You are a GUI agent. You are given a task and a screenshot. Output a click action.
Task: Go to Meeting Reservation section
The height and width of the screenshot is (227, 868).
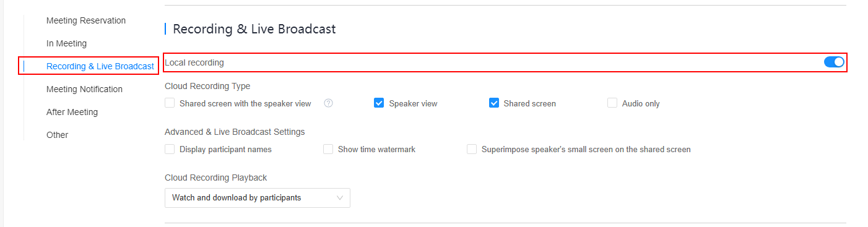coord(86,20)
